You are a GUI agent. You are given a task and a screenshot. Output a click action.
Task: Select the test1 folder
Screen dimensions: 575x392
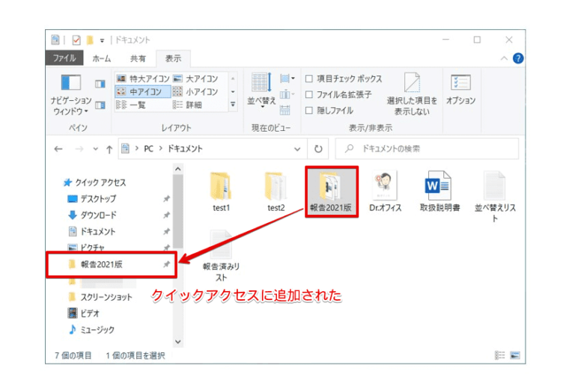pyautogui.click(x=221, y=192)
